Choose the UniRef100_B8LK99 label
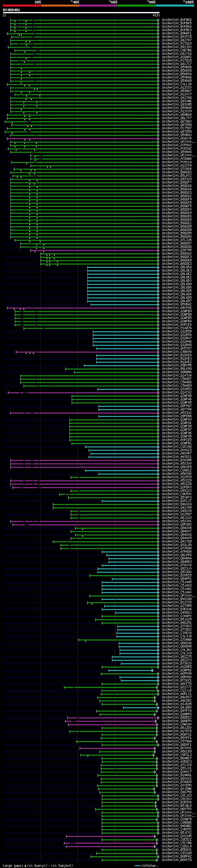Screen dimensions: 197x868 176,369
